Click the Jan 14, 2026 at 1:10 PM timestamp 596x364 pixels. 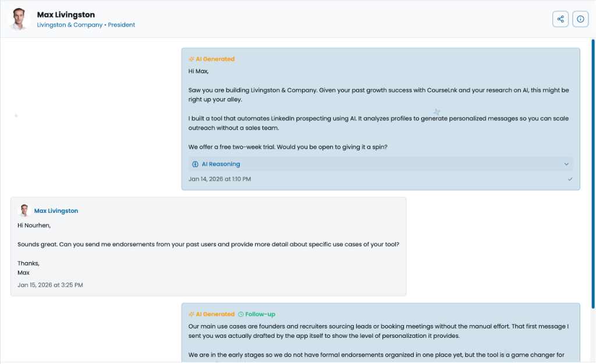(x=219, y=179)
